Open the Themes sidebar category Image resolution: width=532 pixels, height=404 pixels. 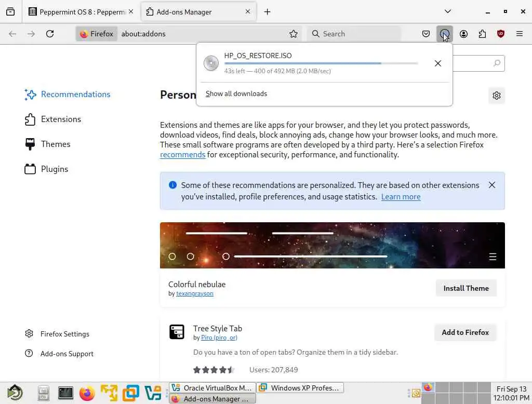pos(47,144)
